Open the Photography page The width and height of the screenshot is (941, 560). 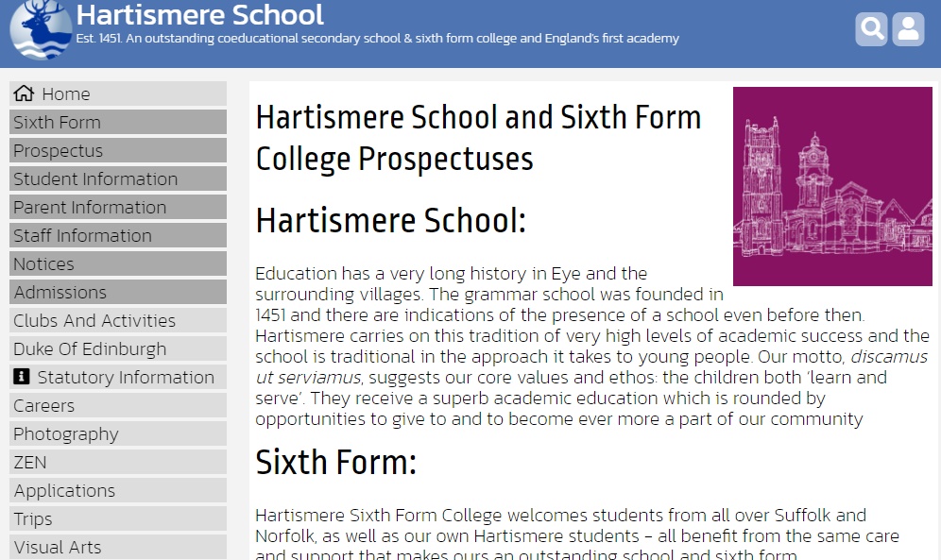point(118,433)
